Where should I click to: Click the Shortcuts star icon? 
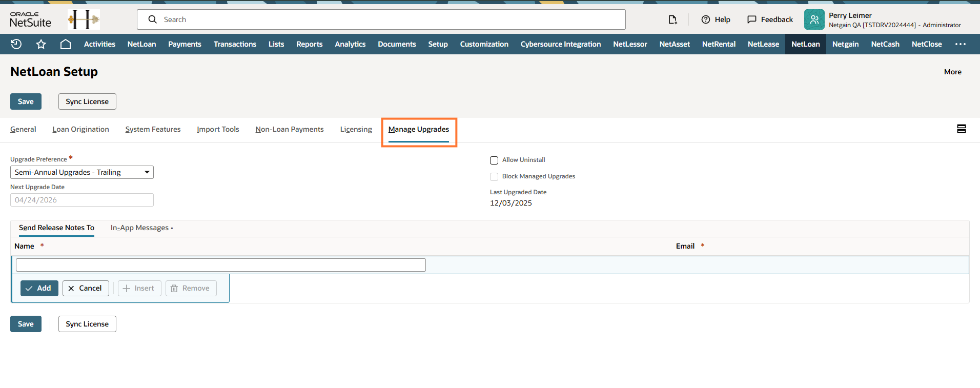click(x=41, y=44)
